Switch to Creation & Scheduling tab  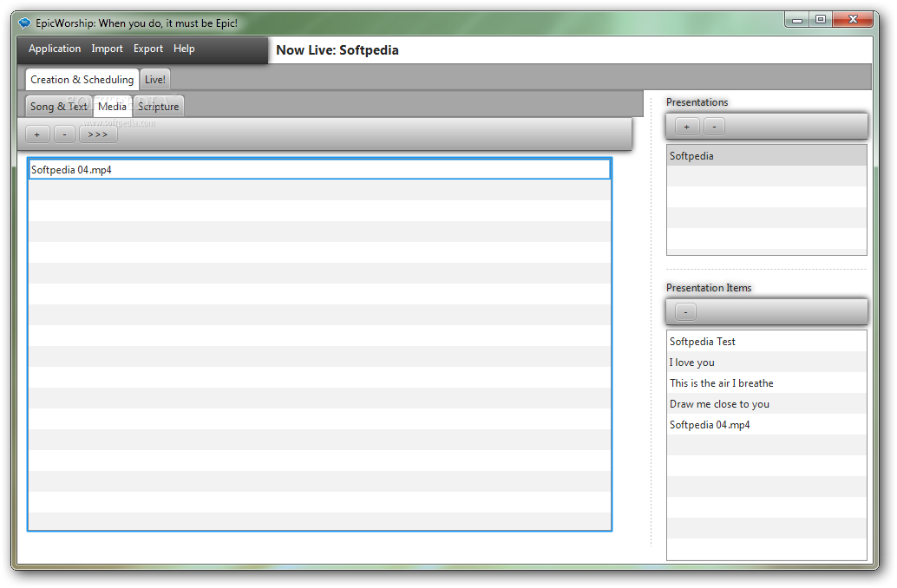click(82, 80)
